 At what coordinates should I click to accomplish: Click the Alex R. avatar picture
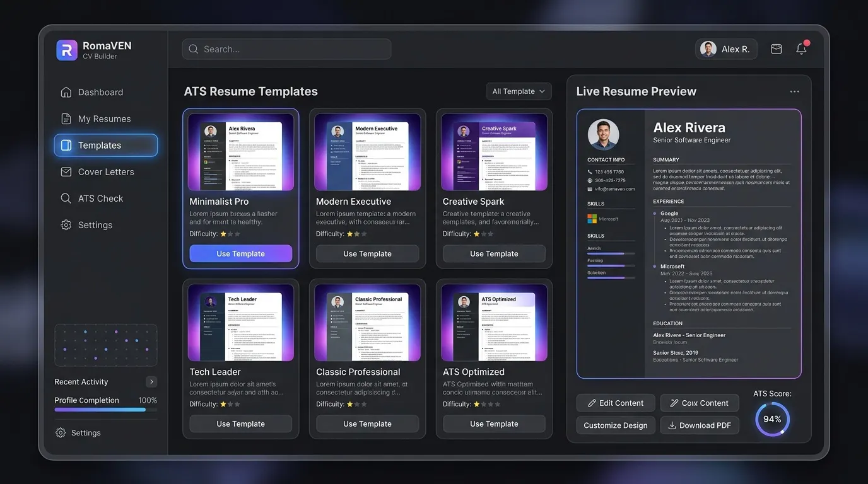(x=708, y=49)
